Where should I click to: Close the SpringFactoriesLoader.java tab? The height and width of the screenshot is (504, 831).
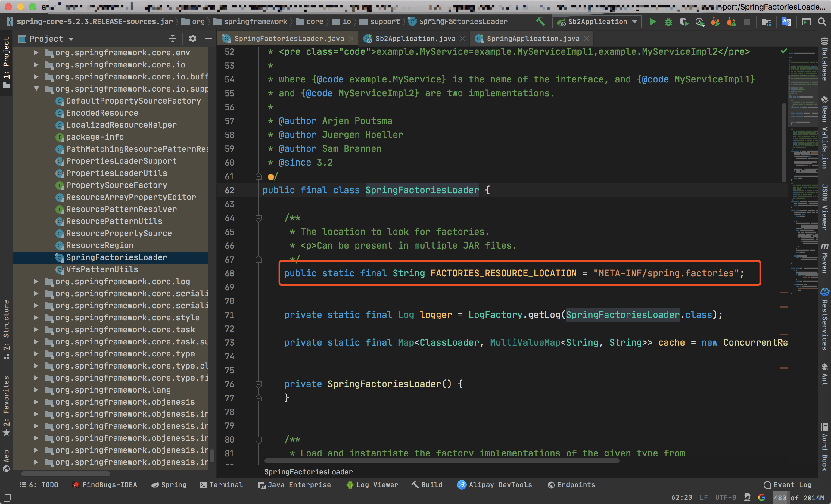(x=351, y=39)
